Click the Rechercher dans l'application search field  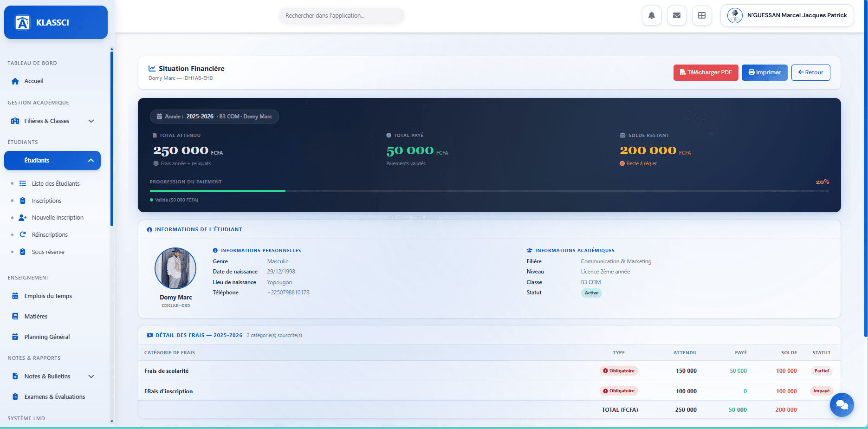click(x=342, y=16)
